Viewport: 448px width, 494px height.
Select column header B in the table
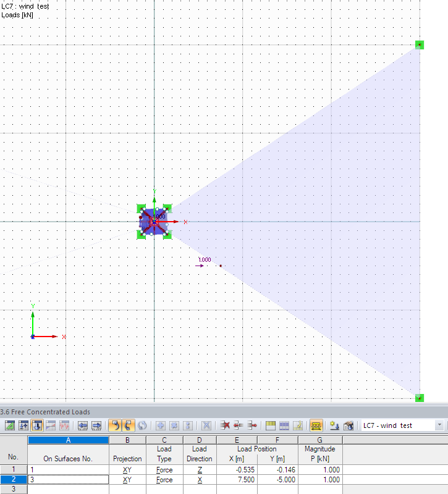click(x=127, y=440)
